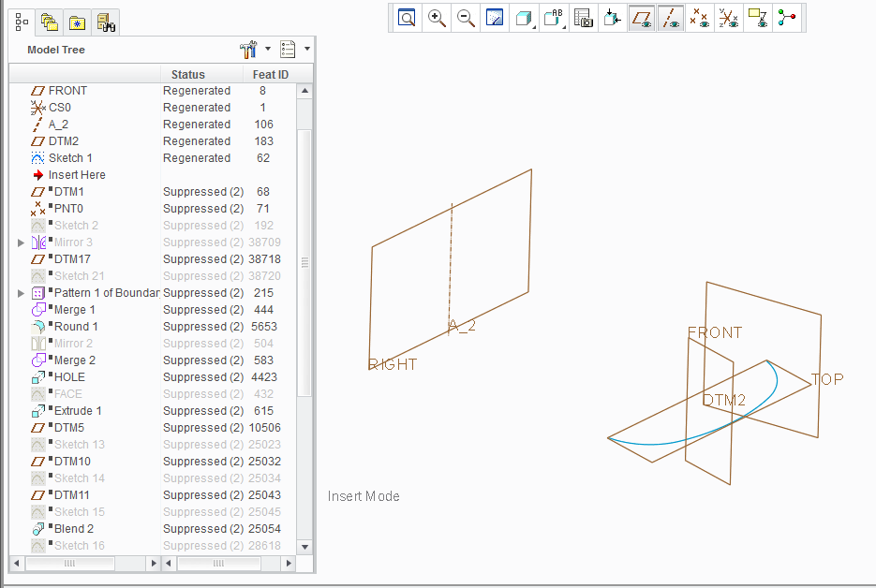
Task: Click the Extrude 1 feature icon
Action: [38, 410]
